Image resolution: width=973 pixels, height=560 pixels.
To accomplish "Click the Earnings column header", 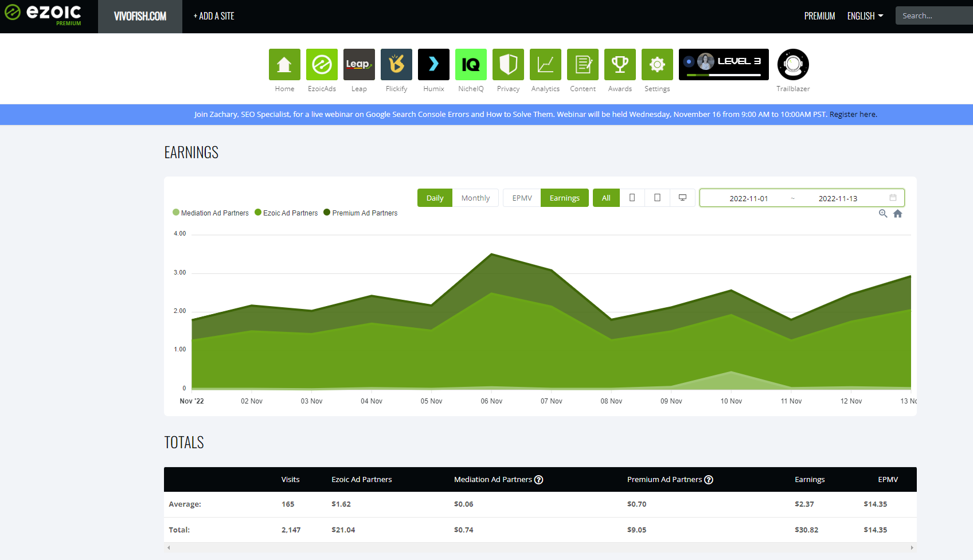I will pos(810,480).
